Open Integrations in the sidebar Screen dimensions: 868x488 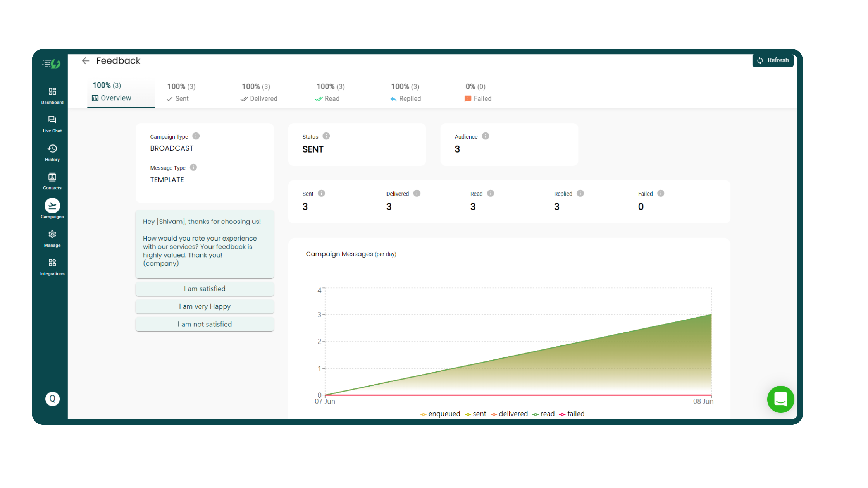pyautogui.click(x=52, y=267)
